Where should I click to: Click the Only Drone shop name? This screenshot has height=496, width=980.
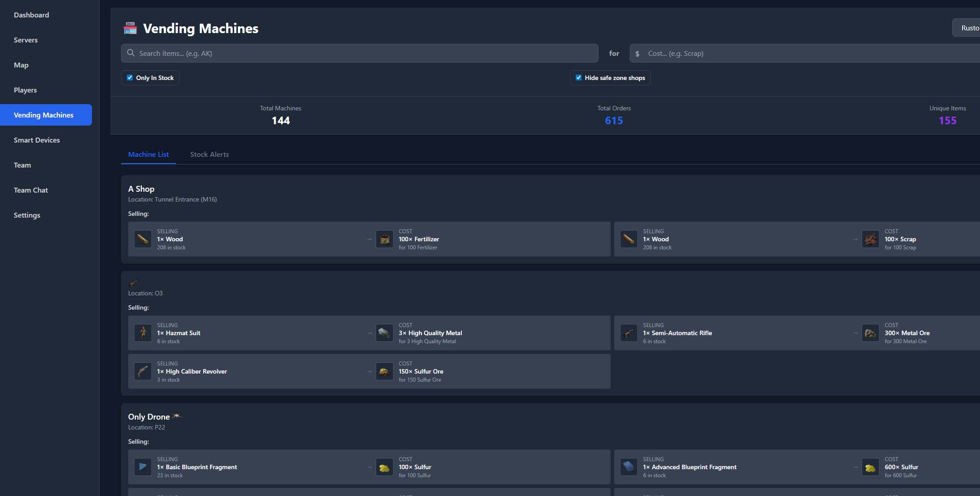tap(149, 417)
